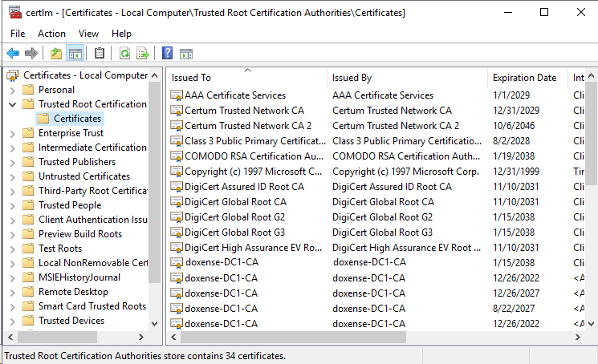Screen dimensions: 598x364
Task: Click the Paste clipboard toolbar icon
Action: click(100, 54)
